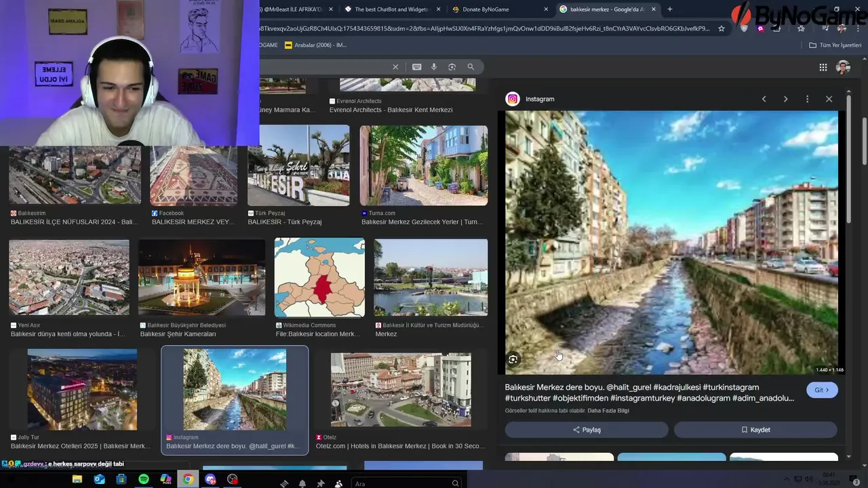868x488 pixels.
Task: Open the Microsoft 365 app from the taskbar
Action: pyautogui.click(x=166, y=479)
